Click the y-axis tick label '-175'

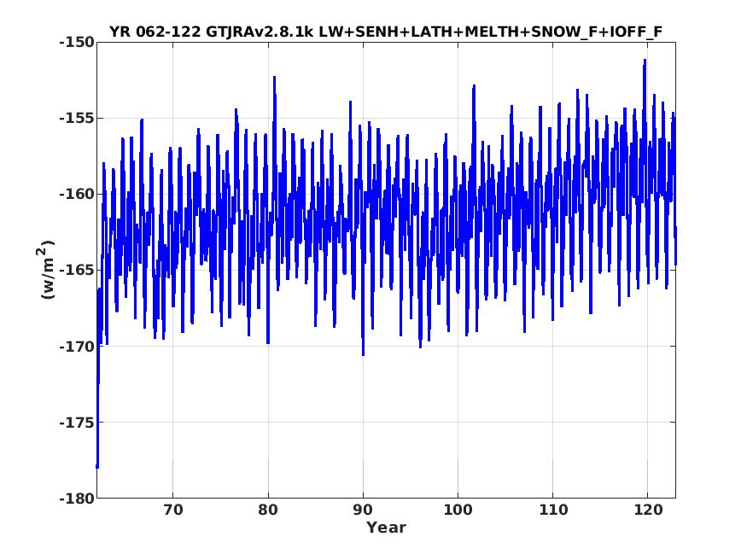coord(77,423)
